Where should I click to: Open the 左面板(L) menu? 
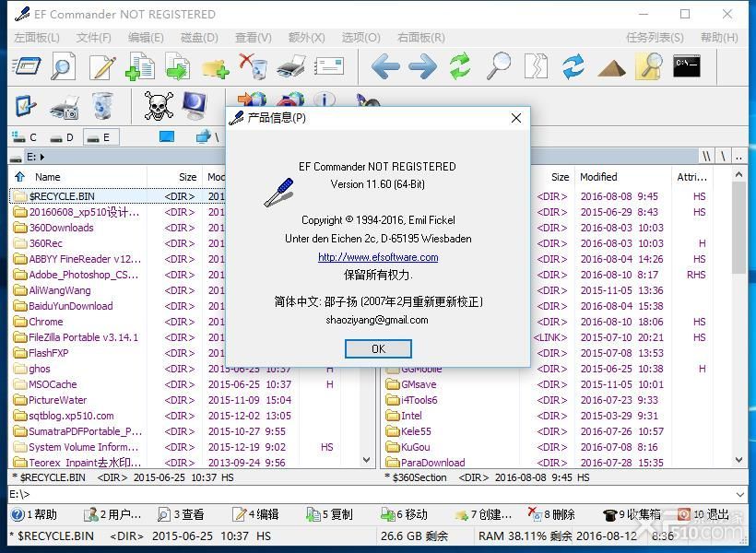pyautogui.click(x=37, y=38)
